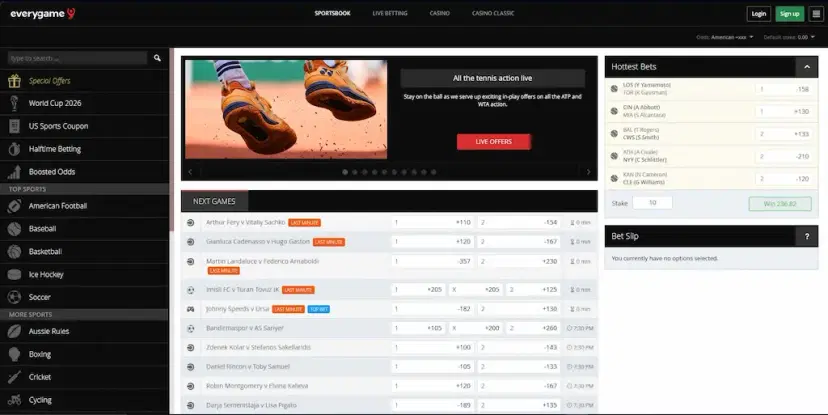Bet +110 on Arthur Fery
The height and width of the screenshot is (415, 828).
tap(432, 223)
